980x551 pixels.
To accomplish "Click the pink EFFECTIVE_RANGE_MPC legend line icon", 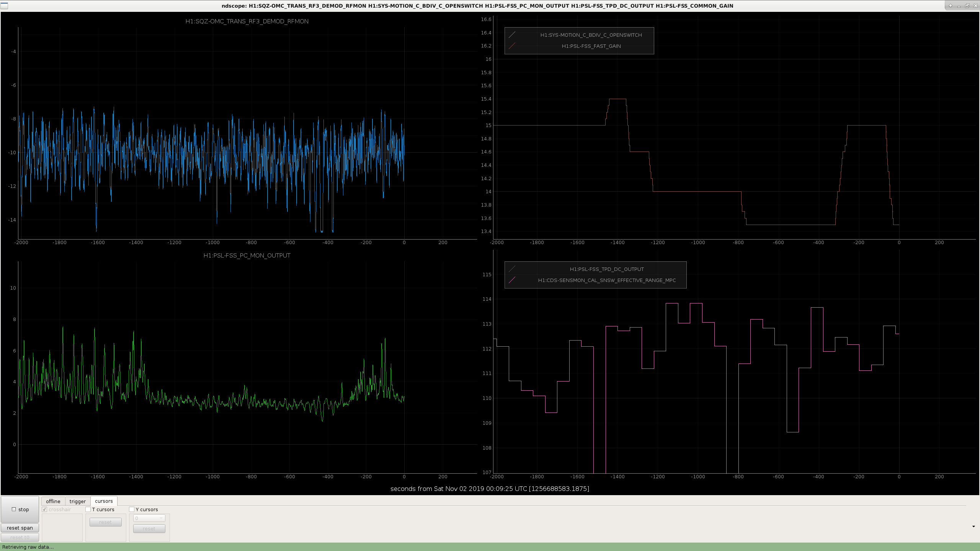I will (x=512, y=280).
